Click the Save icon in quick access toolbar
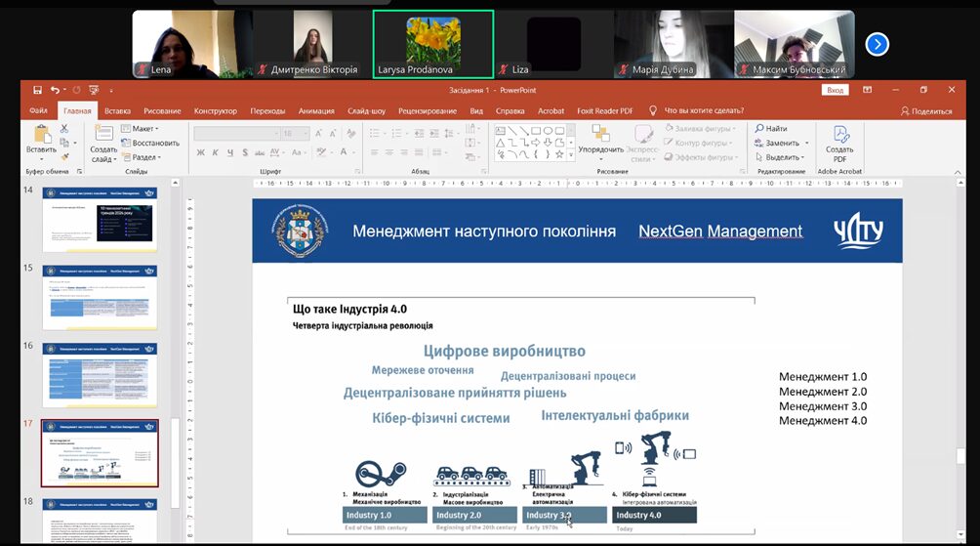 (37, 90)
